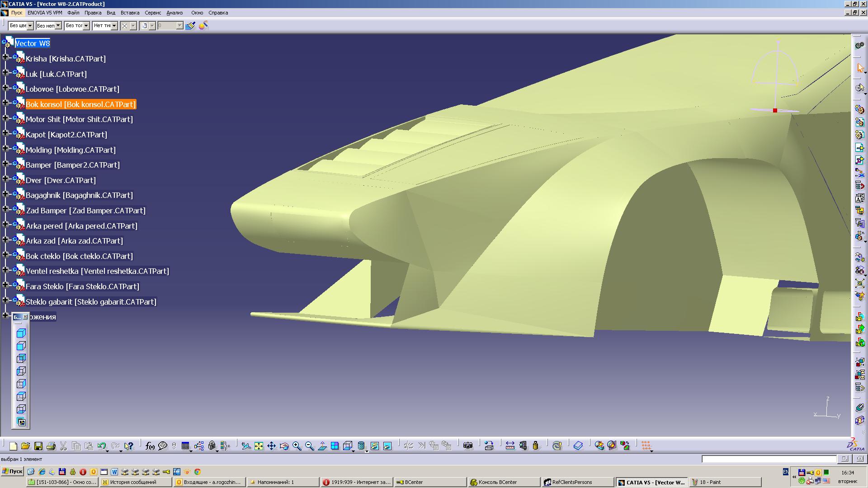868x488 pixels.
Task: Select the Measure Between ruler icon
Action: [510, 446]
